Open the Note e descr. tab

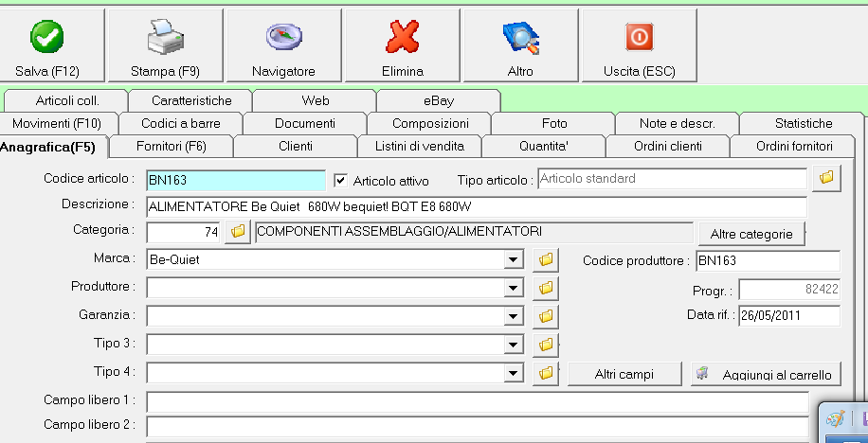[678, 123]
